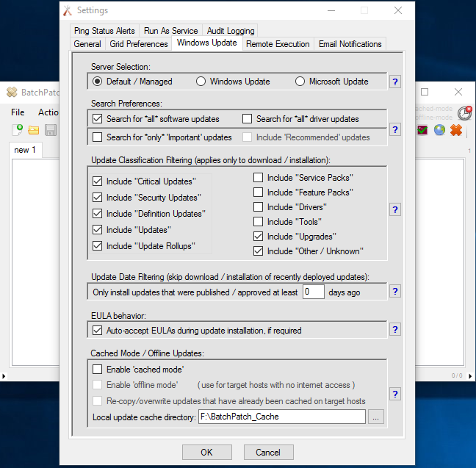Image resolution: width=476 pixels, height=468 pixels.
Task: Switch to the Remote Execution tab
Action: [278, 44]
